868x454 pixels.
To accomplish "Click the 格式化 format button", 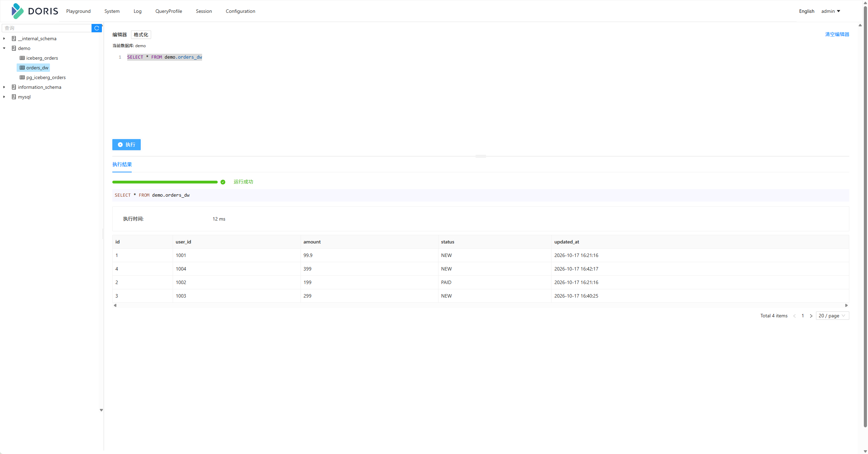I will click(x=141, y=35).
